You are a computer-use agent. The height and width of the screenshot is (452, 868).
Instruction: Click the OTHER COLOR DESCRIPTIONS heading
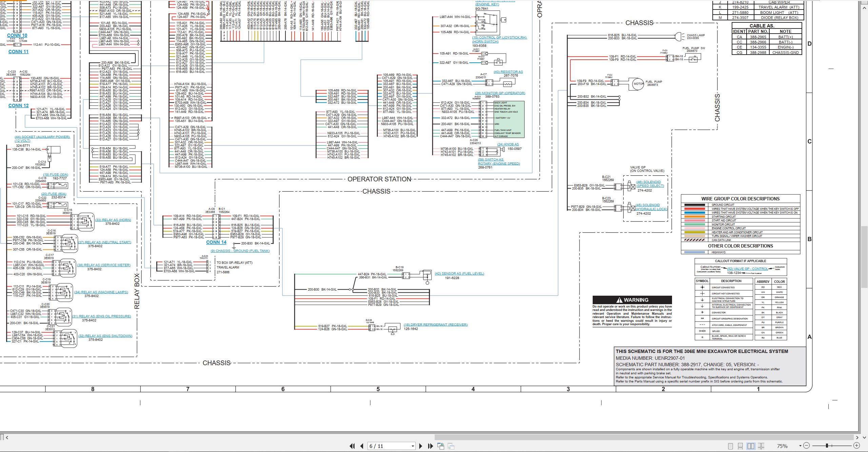click(x=741, y=246)
